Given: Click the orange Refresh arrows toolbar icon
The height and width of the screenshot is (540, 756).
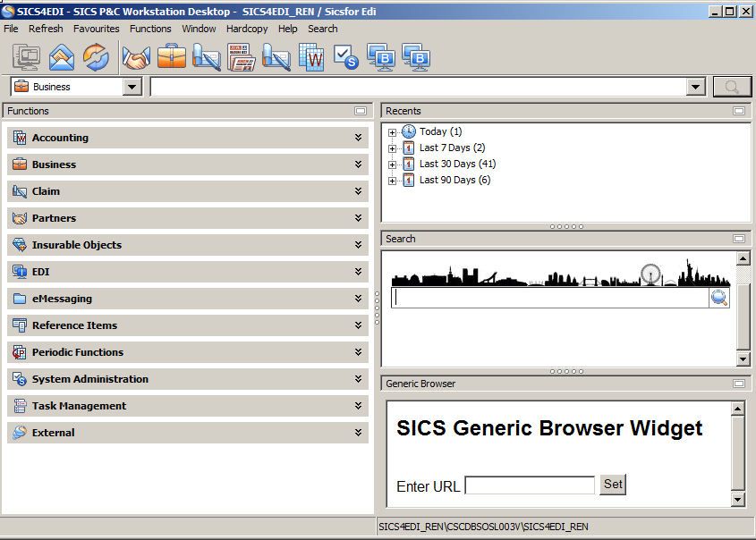Looking at the screenshot, I should pyautogui.click(x=96, y=57).
